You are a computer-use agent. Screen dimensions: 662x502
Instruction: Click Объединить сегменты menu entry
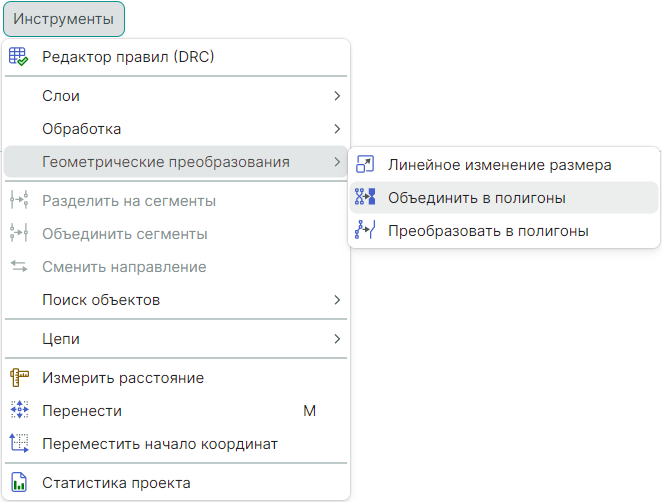coord(125,234)
